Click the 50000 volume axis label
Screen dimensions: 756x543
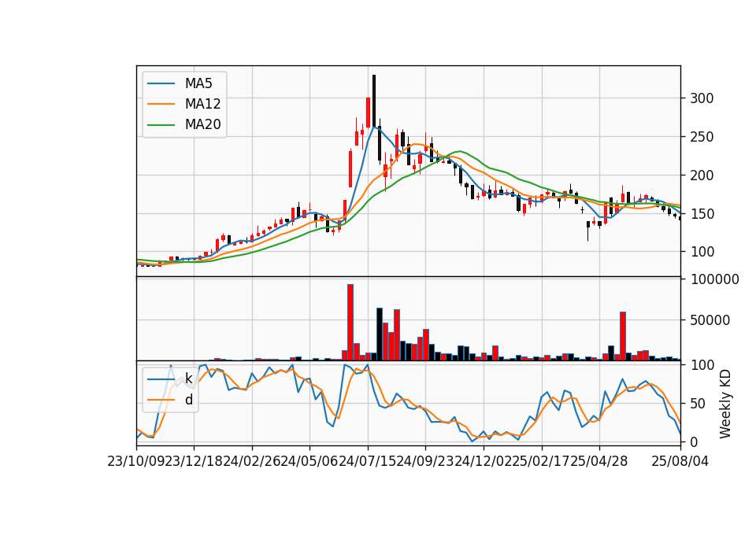710,320
